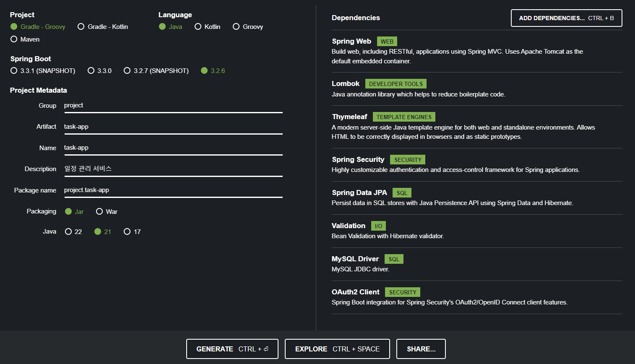Viewport: 635px width, 364px height.
Task: Pick Groovy as the language
Action: [248, 26]
